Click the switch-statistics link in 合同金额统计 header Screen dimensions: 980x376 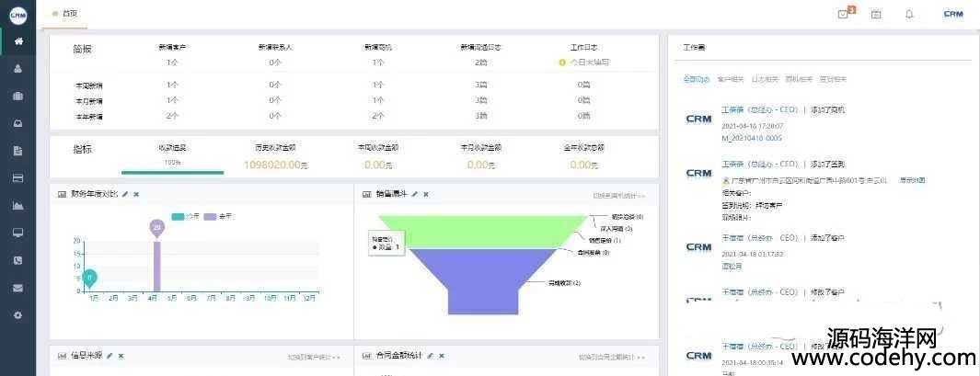pos(611,358)
